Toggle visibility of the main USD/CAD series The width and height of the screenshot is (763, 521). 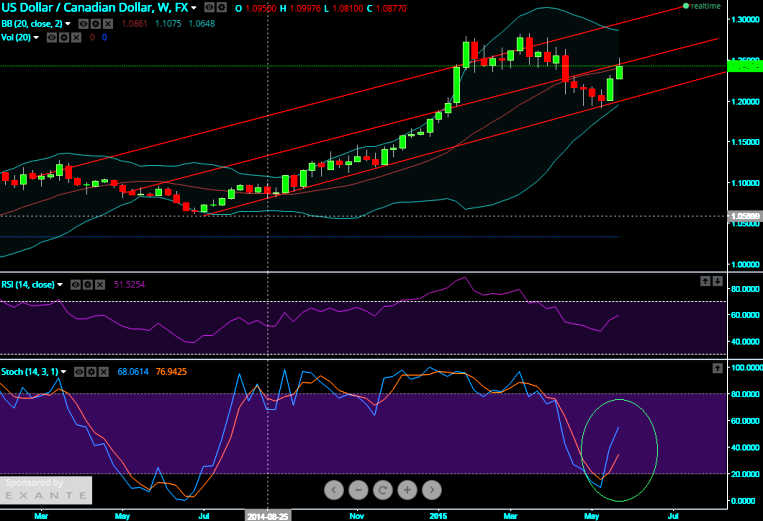(x=210, y=8)
